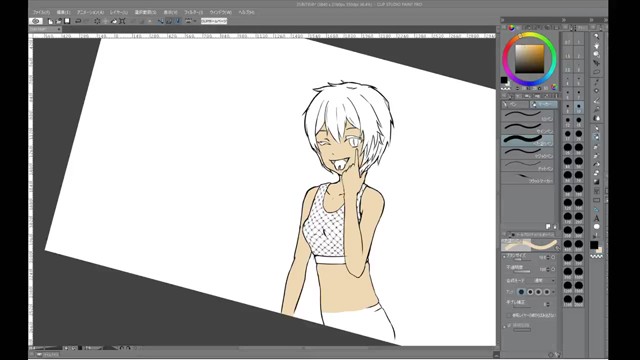The image size is (640, 360).
Task: Open the color wheel panel tab icon
Action: pos(511,28)
